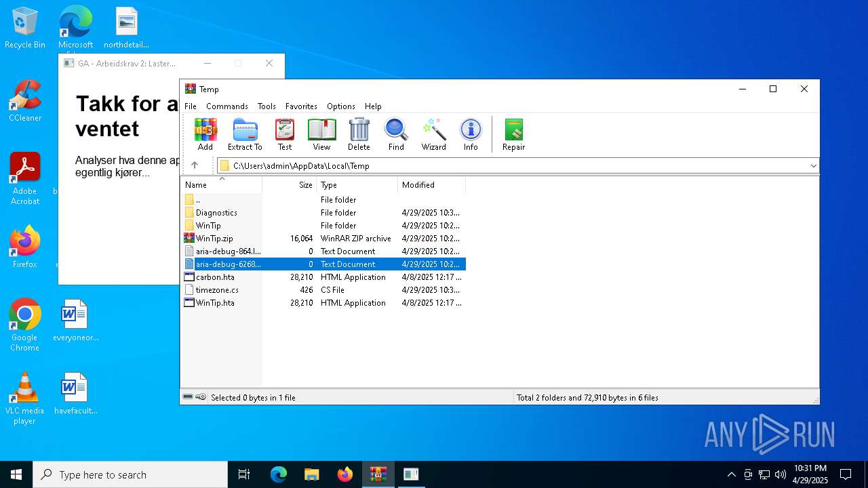
Task: Go up one folder level arrow
Action: (195, 165)
